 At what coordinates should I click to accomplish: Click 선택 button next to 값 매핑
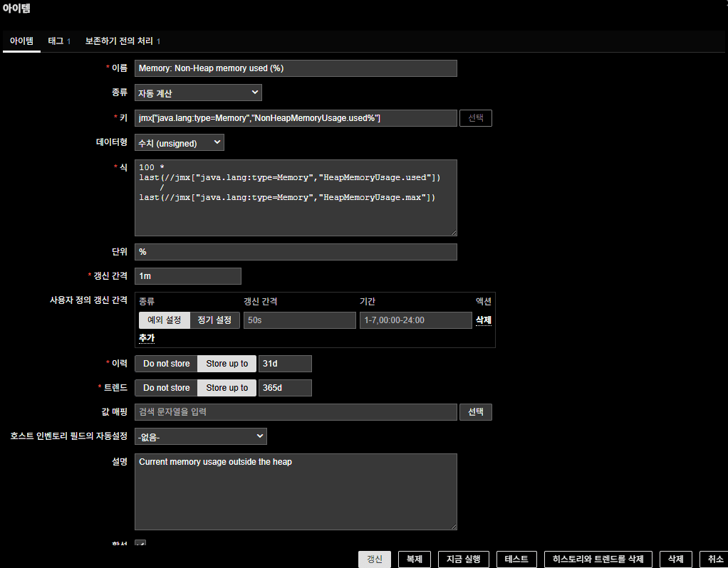click(x=475, y=412)
